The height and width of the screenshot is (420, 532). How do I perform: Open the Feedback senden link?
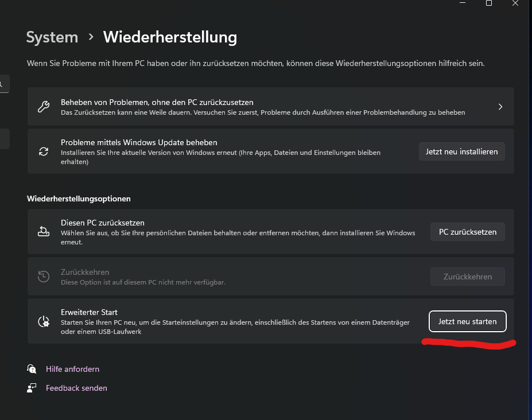76,388
